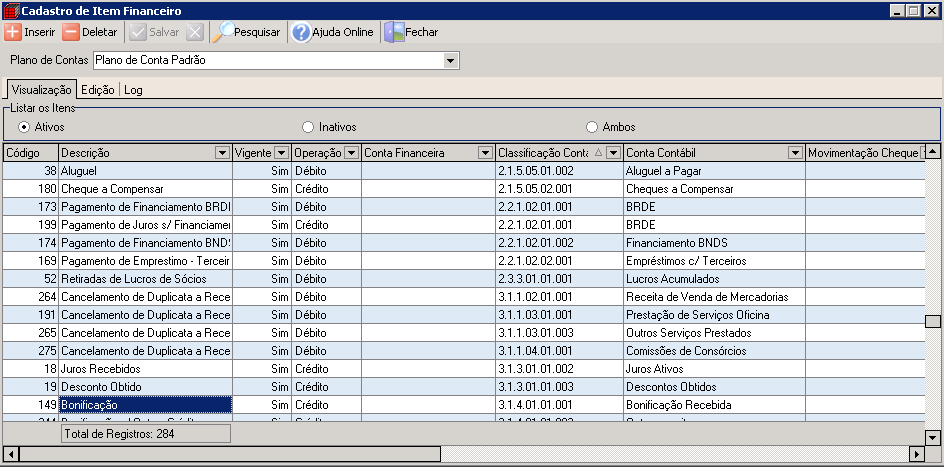Click the Financiamento BNDS account cell
The width and height of the screenshot is (944, 467).
click(x=715, y=243)
